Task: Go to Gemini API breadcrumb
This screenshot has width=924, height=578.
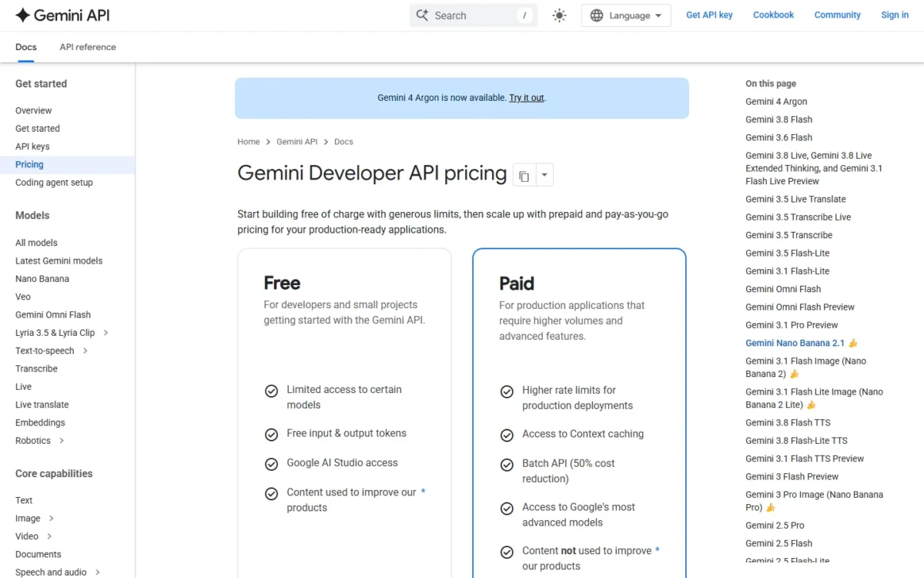Action: tap(297, 142)
